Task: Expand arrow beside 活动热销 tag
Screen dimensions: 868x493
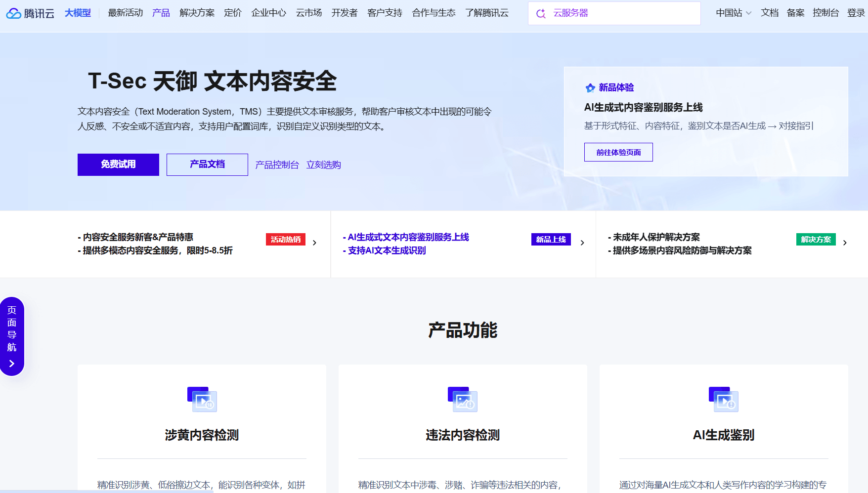Action: pyautogui.click(x=314, y=243)
